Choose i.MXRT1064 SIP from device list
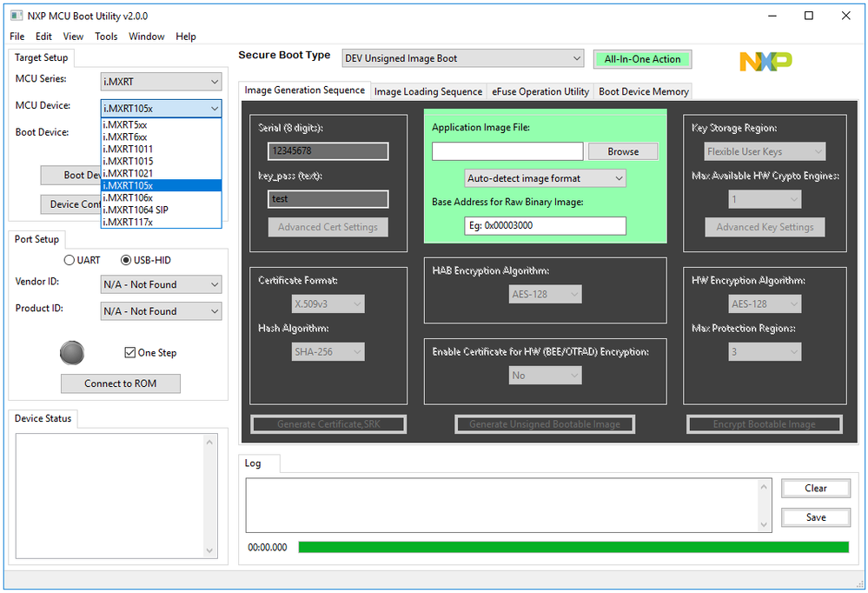This screenshot has height=593, width=868. 161,210
